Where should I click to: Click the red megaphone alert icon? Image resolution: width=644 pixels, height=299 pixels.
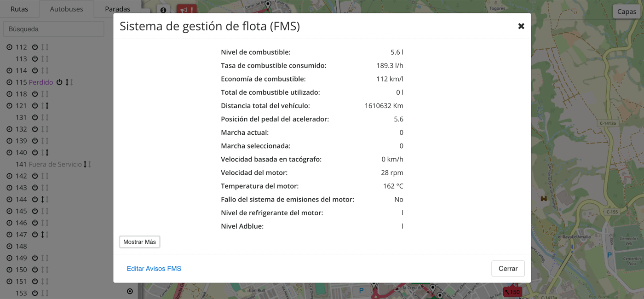(186, 9)
